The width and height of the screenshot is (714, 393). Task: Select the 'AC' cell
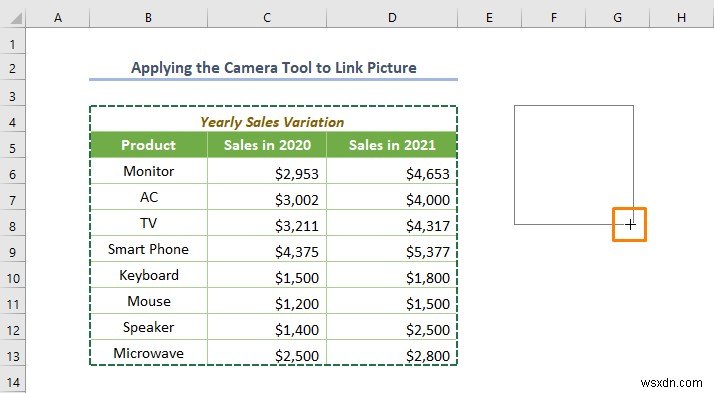point(148,197)
